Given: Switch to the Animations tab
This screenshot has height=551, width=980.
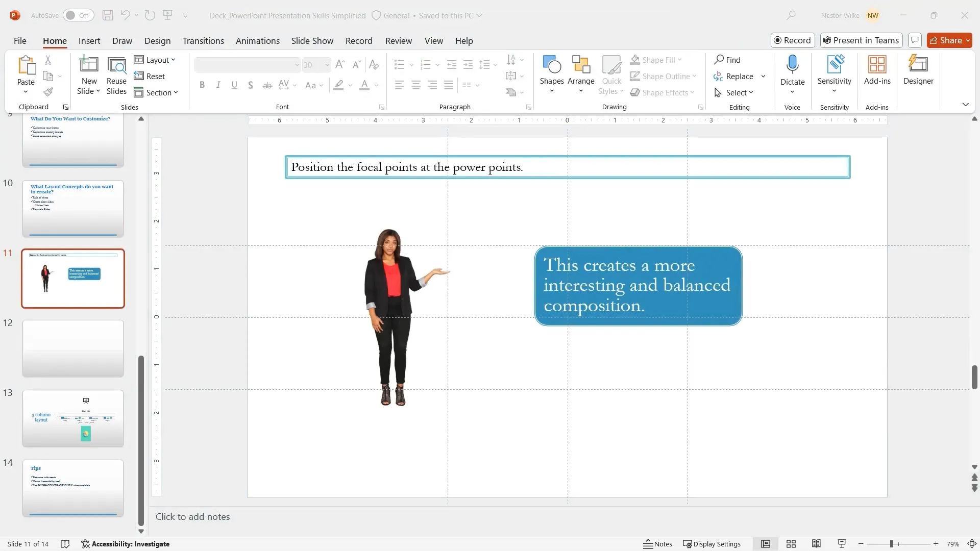Looking at the screenshot, I should point(258,41).
